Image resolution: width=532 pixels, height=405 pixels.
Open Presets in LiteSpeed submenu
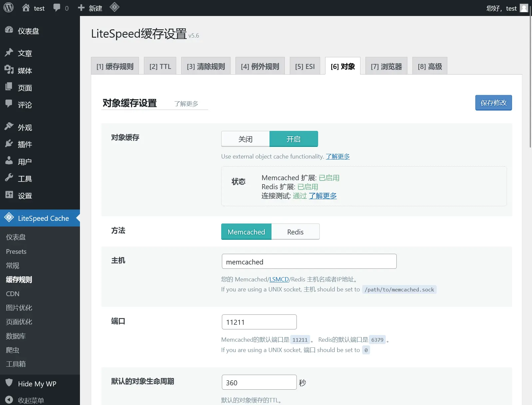[16, 251]
